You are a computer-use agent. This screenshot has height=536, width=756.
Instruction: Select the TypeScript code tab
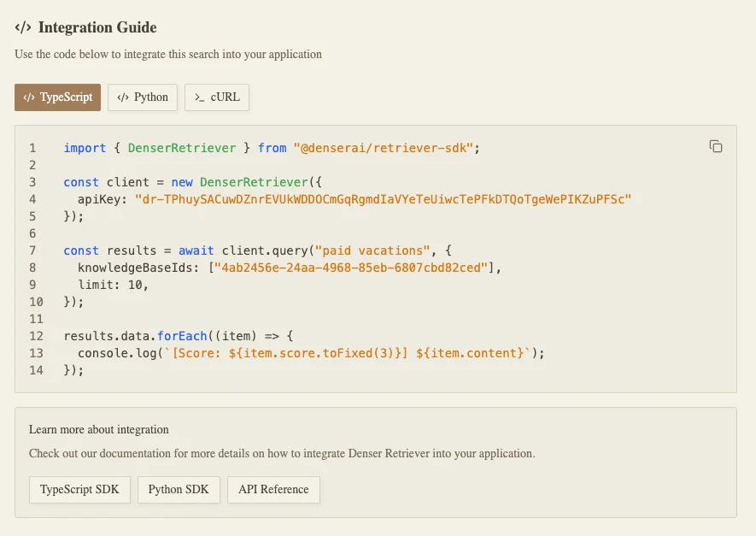57,97
